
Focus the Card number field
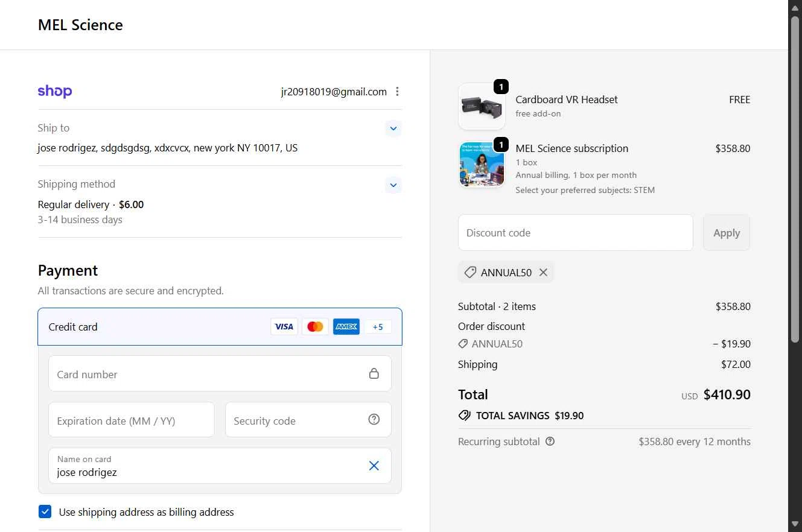point(220,373)
